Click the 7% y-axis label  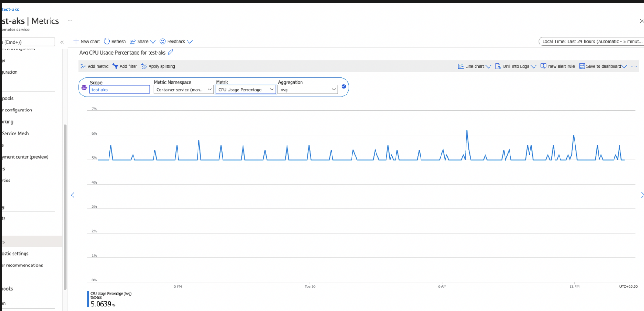(94, 109)
